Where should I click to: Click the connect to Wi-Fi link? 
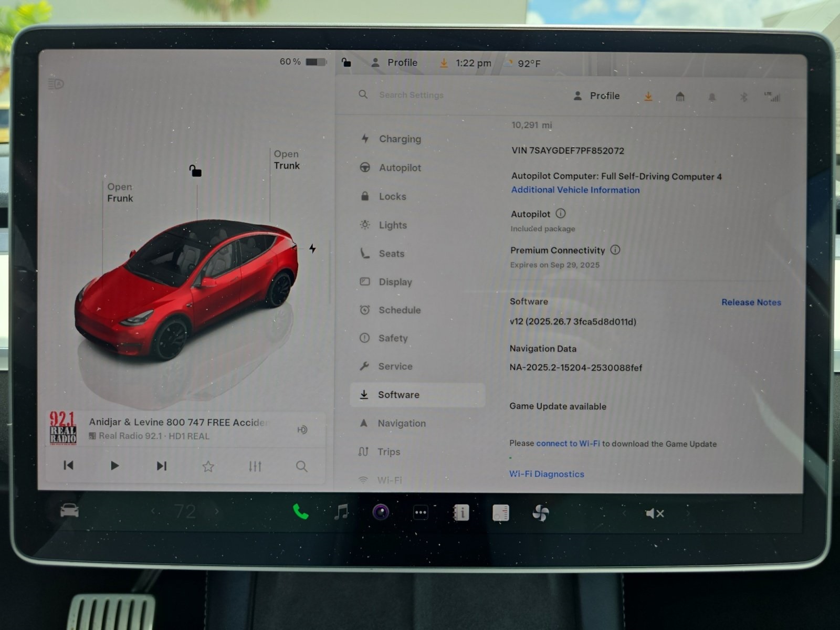coord(568,444)
